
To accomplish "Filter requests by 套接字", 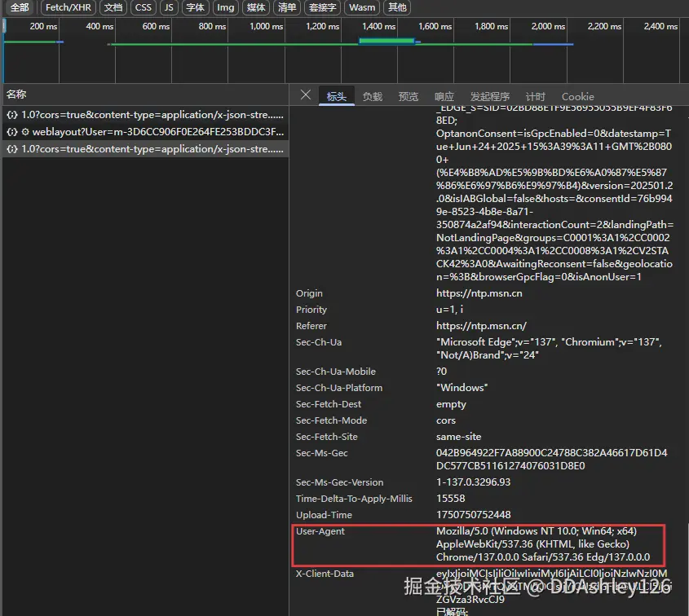I will (x=322, y=7).
